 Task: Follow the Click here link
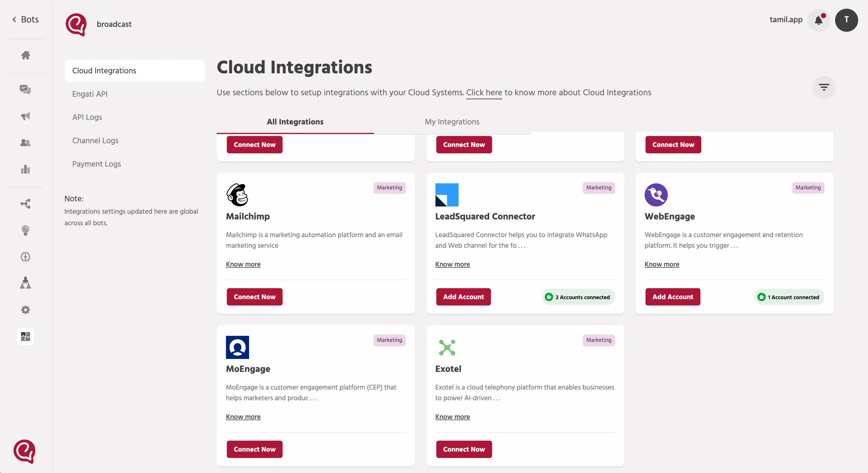coord(484,93)
